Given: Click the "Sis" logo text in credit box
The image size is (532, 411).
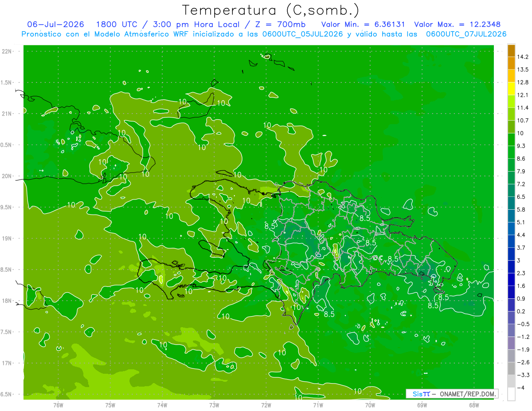Looking at the screenshot, I should pos(418,394).
